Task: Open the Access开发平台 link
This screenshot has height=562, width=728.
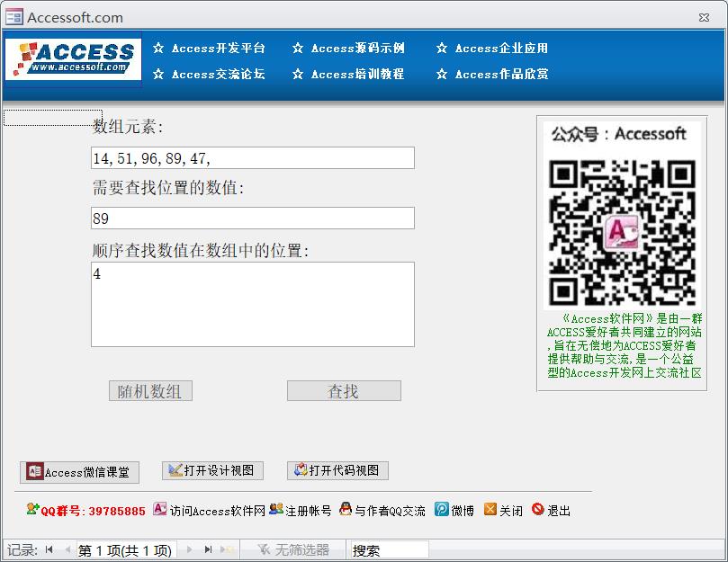Action: (x=218, y=49)
